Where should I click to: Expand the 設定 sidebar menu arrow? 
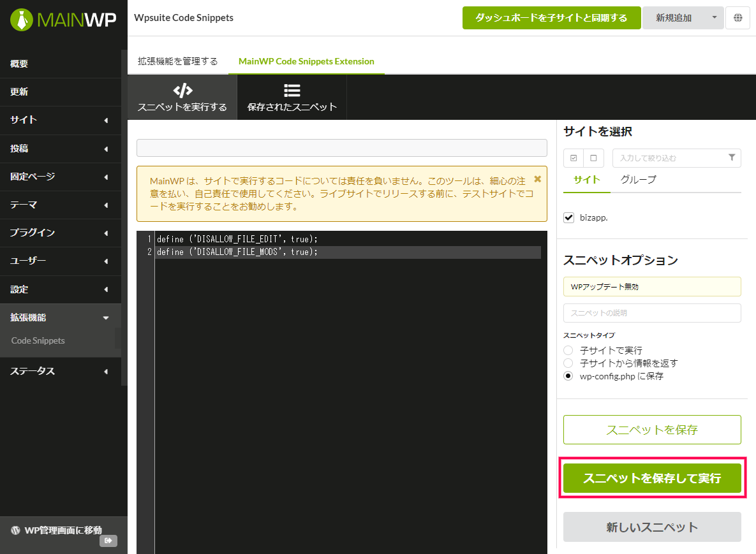coord(106,289)
